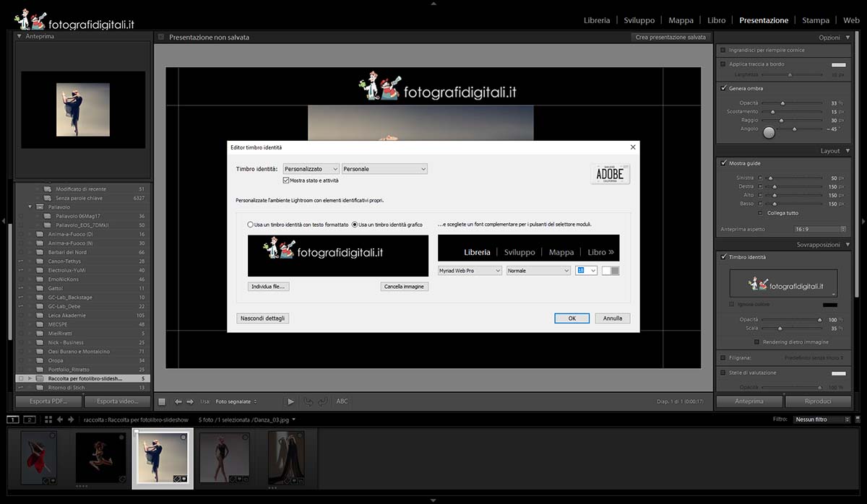
Task: Click the ABC text overlay icon
Action: tap(342, 401)
